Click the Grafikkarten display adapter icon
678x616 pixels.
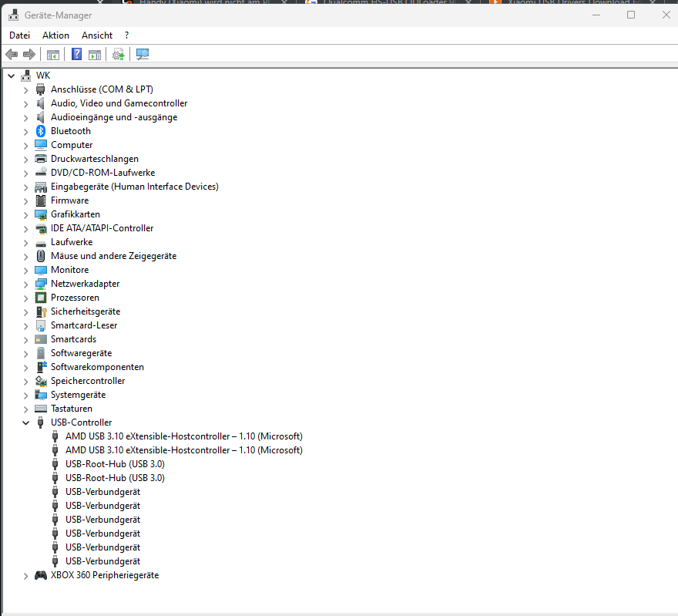click(41, 214)
